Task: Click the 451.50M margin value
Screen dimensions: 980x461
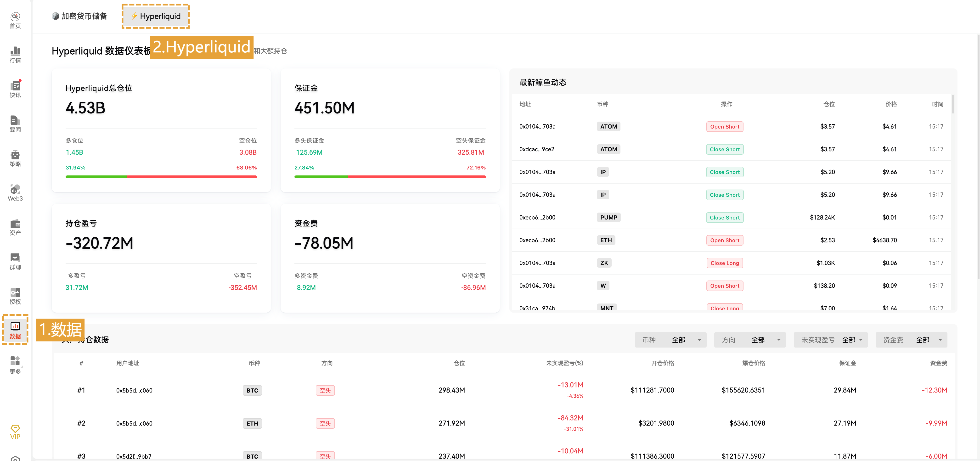Action: tap(324, 108)
